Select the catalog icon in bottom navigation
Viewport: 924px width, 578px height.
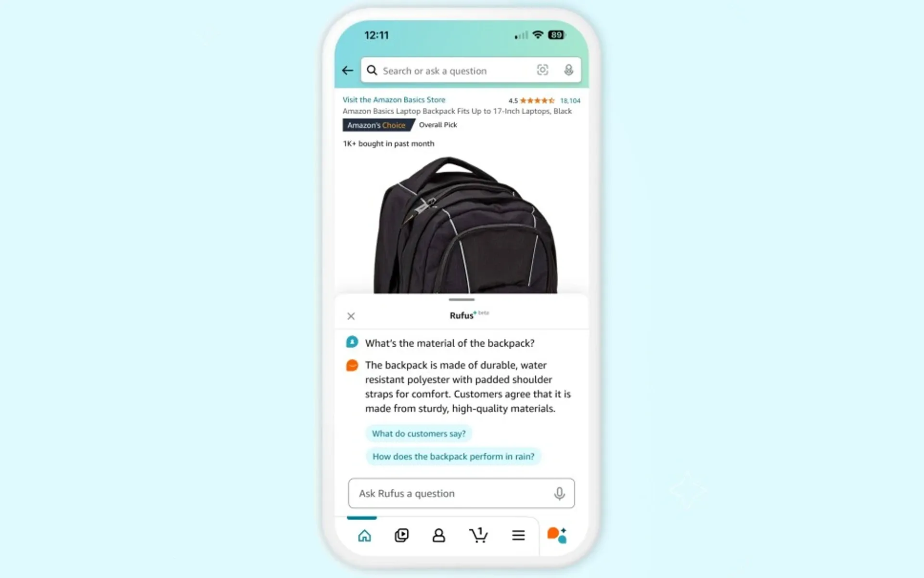click(518, 535)
